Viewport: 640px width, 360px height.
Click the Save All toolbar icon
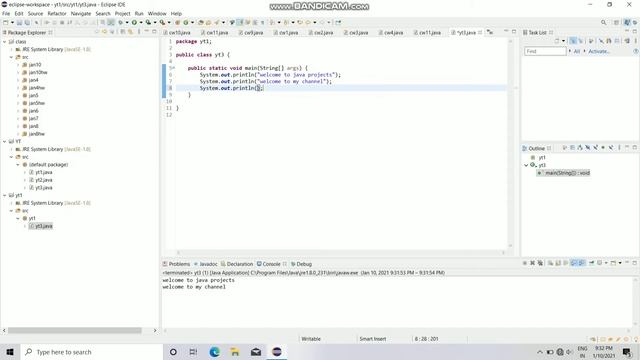click(x=27, y=22)
